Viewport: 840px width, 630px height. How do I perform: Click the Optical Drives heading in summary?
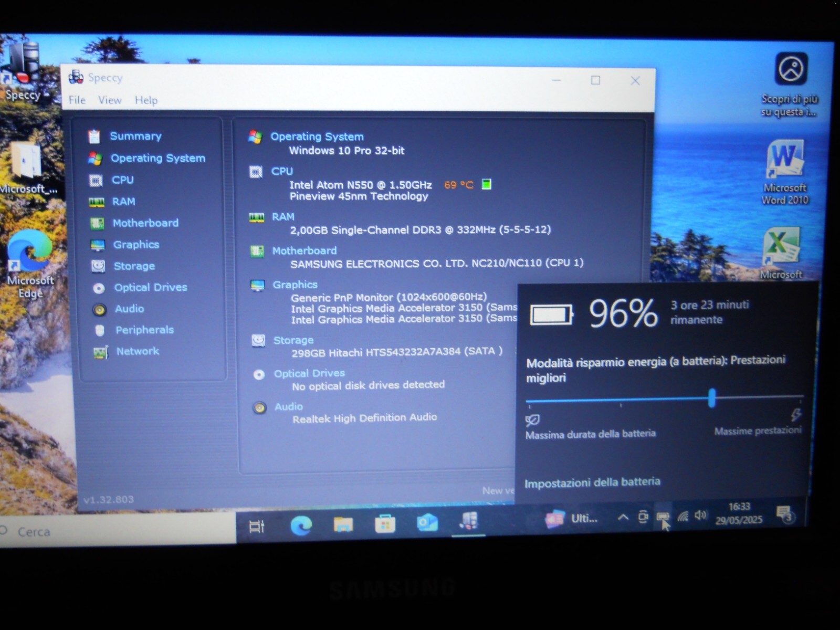pos(309,373)
